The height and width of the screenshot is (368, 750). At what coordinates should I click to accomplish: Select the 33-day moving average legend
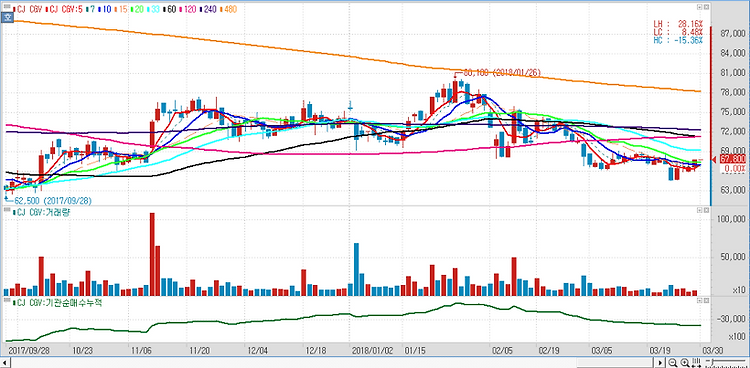pos(154,9)
